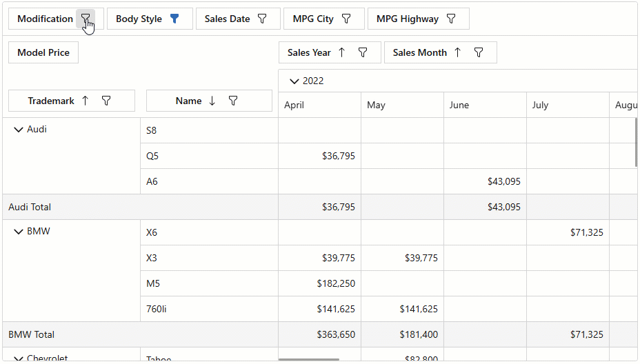Select the S8 row header

point(210,130)
